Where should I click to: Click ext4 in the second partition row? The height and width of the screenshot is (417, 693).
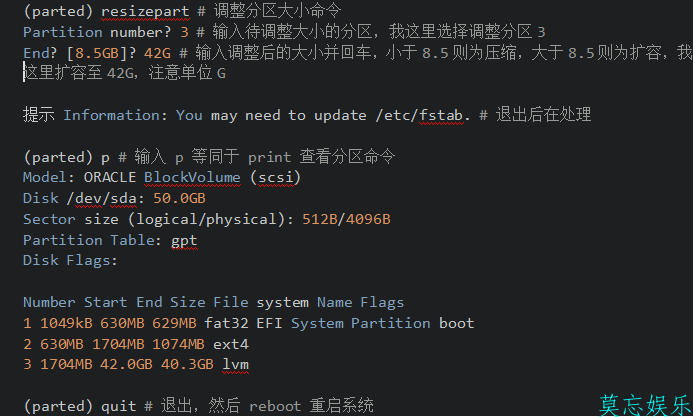point(229,344)
